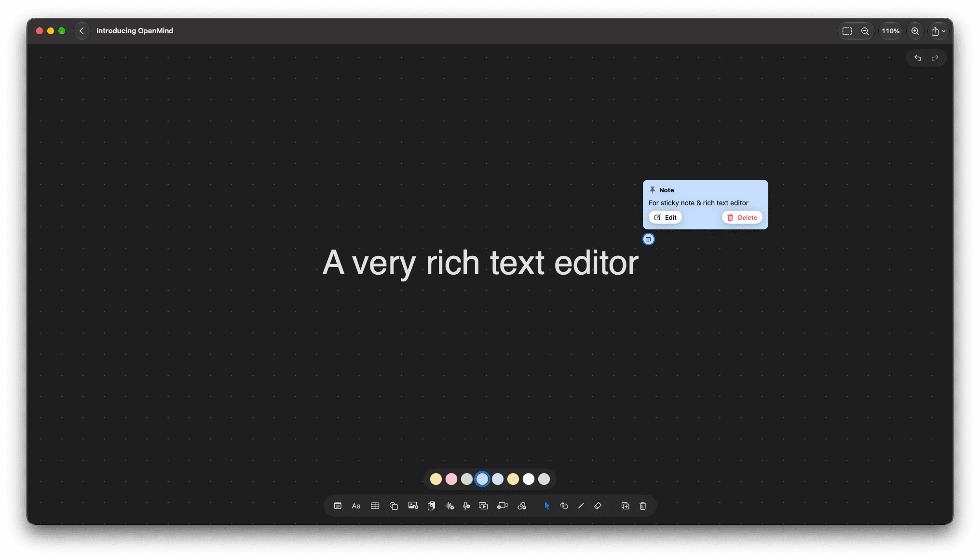
Task: Open the share export dropdown
Action: click(938, 31)
